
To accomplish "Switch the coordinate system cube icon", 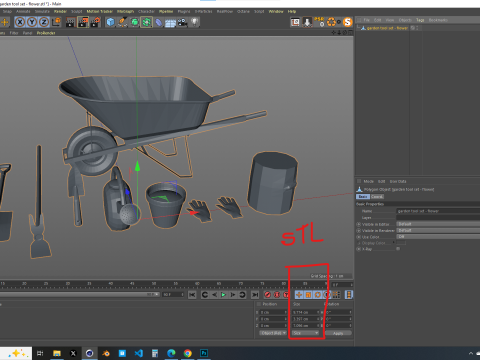I will [57, 22].
